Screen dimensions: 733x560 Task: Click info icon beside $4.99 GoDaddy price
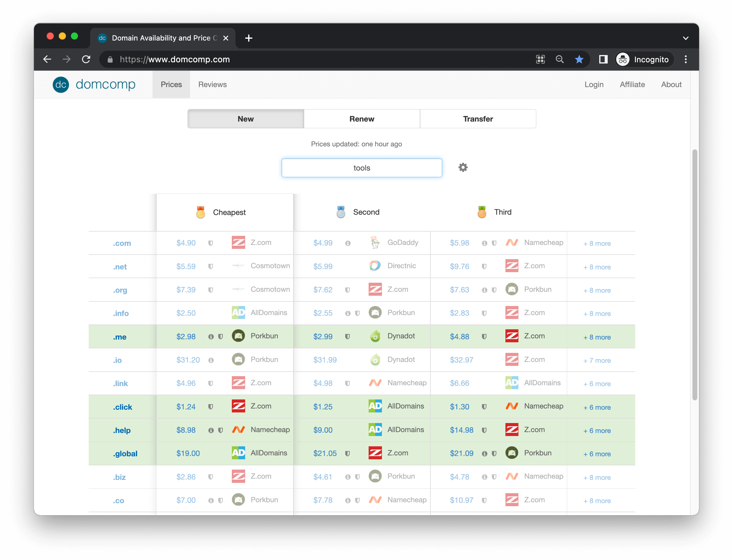click(348, 243)
